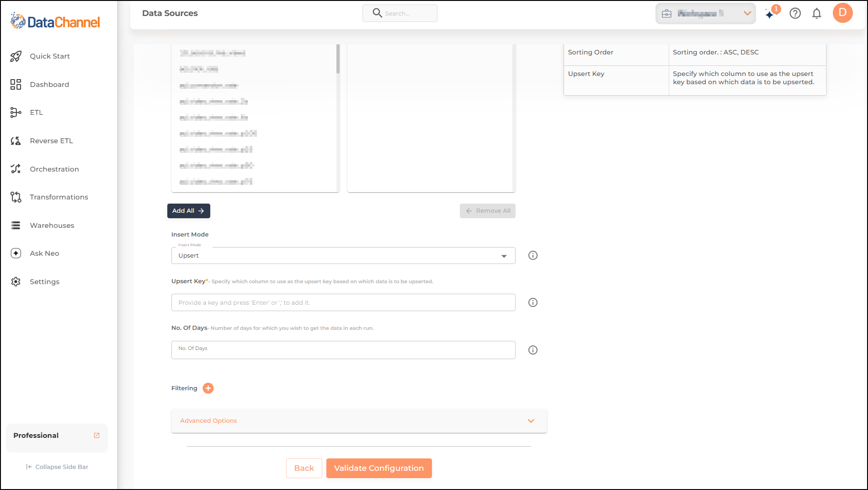Navigate to Orchestration

pos(54,169)
